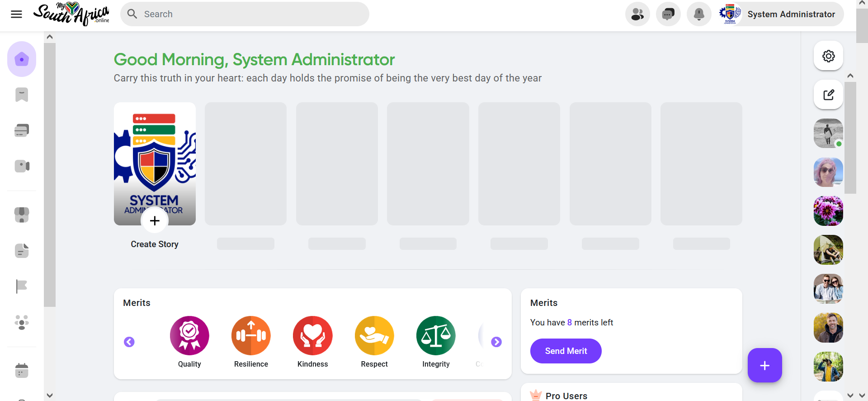Open the hamburger menu
Viewport: 868px width, 401px height.
click(16, 14)
